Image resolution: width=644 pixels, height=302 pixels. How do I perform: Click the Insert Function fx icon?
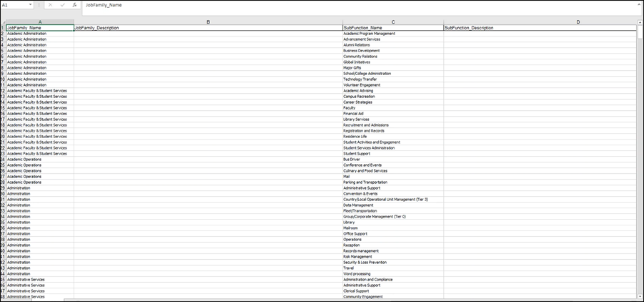(75, 4)
